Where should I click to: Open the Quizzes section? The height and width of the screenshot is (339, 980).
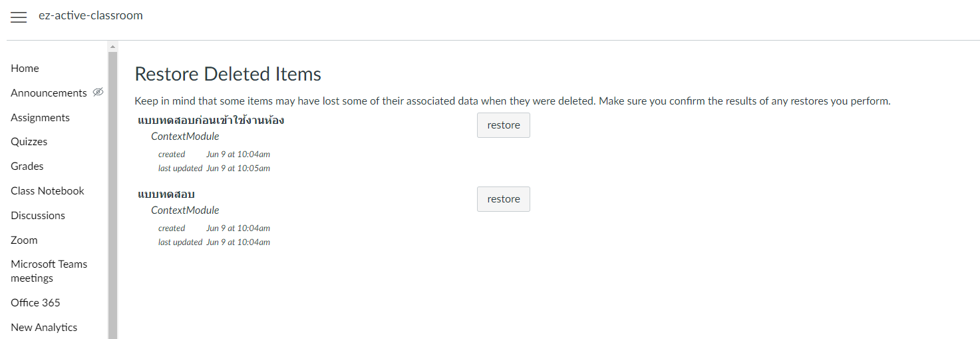pyautogui.click(x=29, y=142)
